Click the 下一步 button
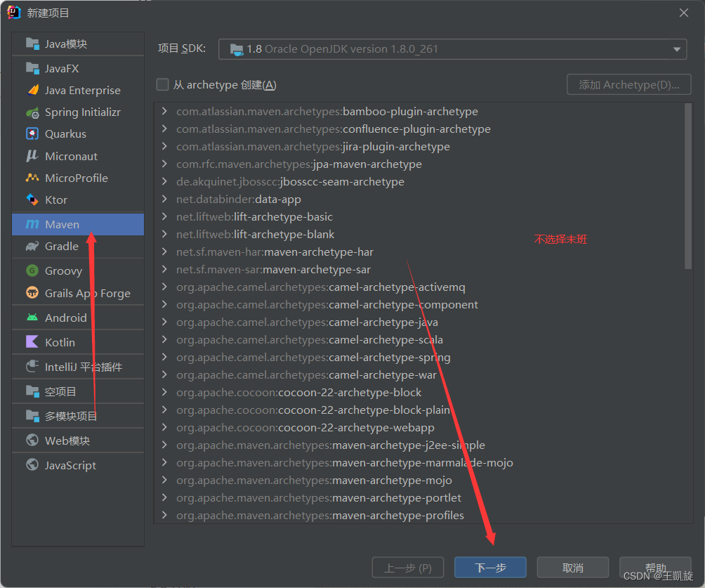Image resolution: width=705 pixels, height=588 pixels. click(x=490, y=568)
